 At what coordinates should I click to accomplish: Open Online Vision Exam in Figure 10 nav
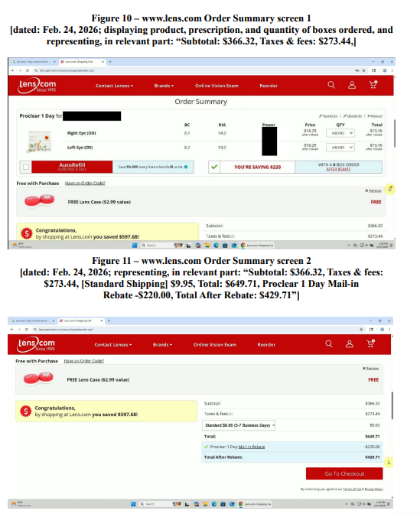tap(217, 86)
